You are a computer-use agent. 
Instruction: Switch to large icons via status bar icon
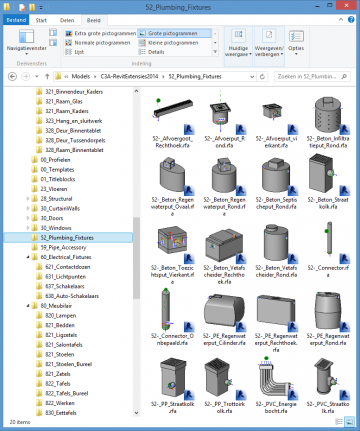(349, 422)
